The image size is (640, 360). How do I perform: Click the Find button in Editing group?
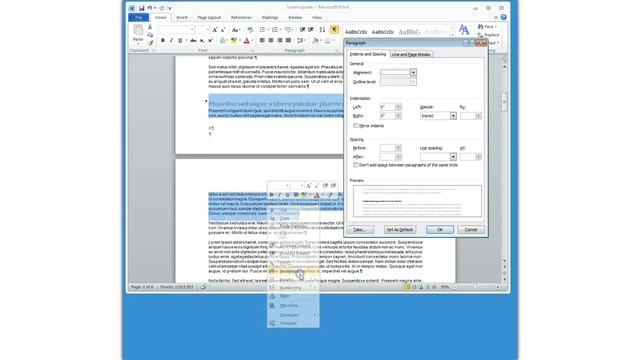[485, 27]
